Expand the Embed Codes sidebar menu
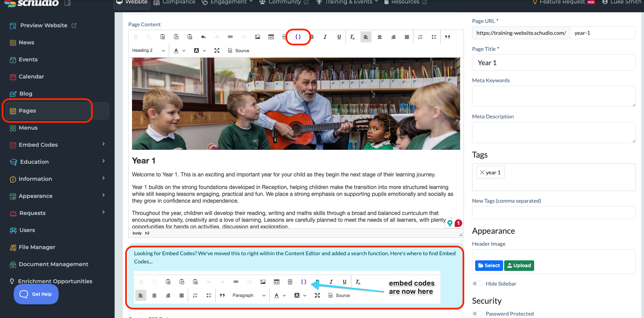Image resolution: width=644 pixels, height=318 pixels. 57,145
